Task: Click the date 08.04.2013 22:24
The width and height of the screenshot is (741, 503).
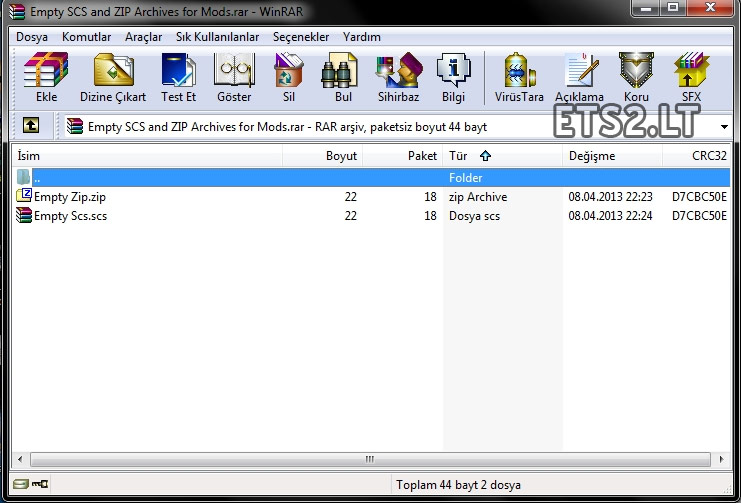Action: [x=610, y=216]
